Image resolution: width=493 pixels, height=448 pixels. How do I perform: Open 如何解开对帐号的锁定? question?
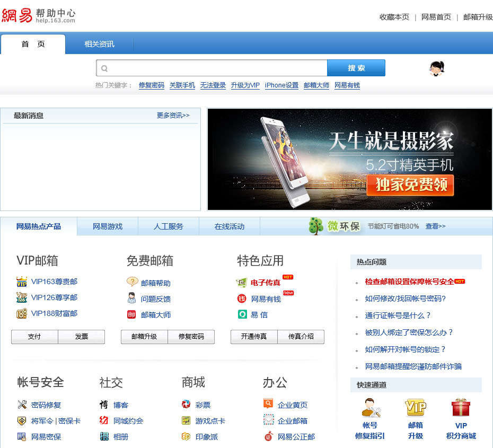click(405, 349)
